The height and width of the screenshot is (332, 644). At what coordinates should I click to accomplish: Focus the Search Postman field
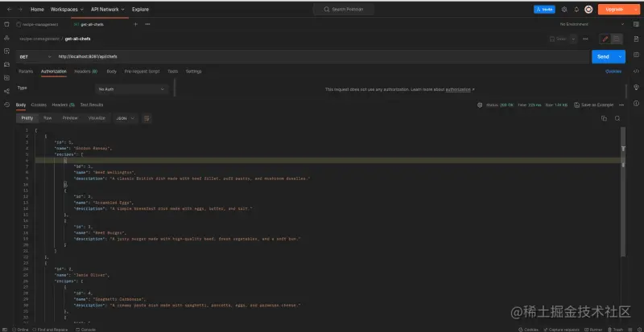click(344, 9)
